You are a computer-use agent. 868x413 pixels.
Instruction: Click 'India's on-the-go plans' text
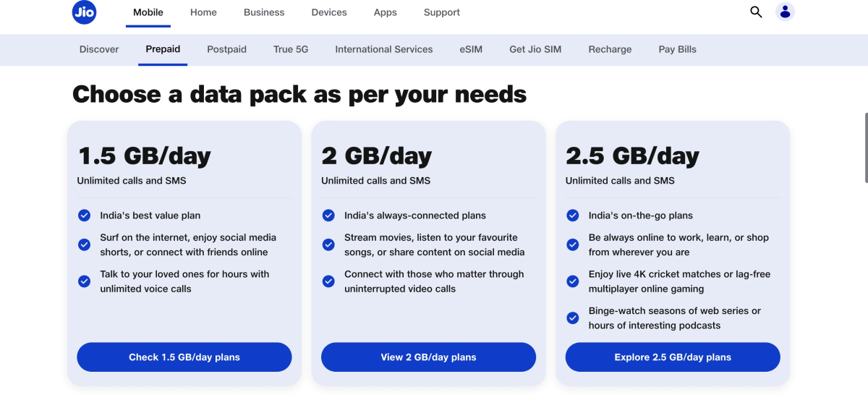[641, 216]
